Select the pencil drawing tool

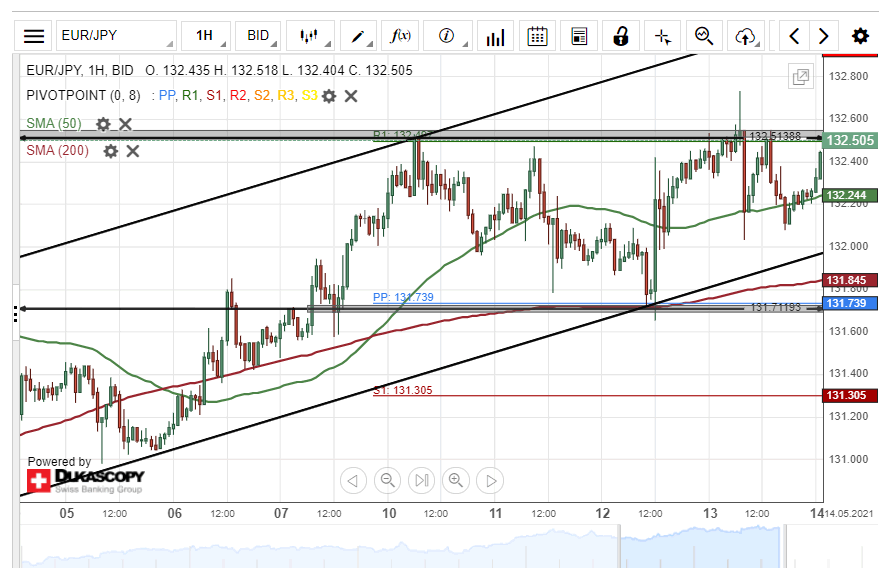click(x=357, y=36)
